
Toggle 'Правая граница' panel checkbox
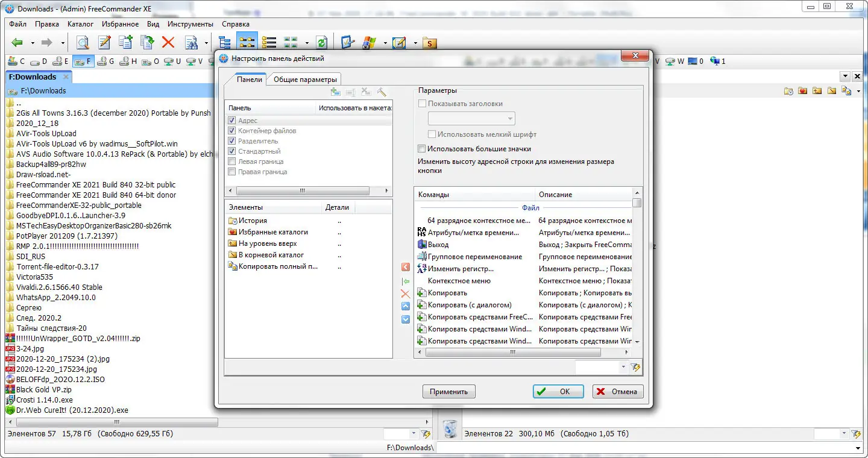coord(232,172)
